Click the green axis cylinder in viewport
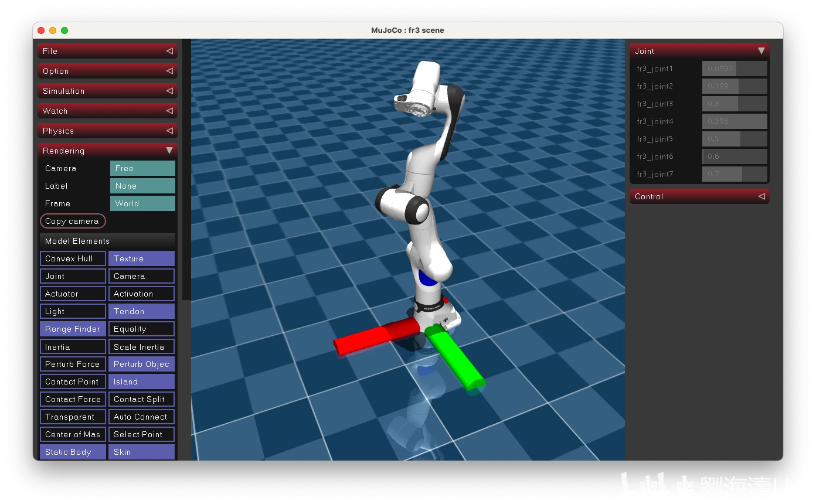The image size is (816, 504). point(457,360)
